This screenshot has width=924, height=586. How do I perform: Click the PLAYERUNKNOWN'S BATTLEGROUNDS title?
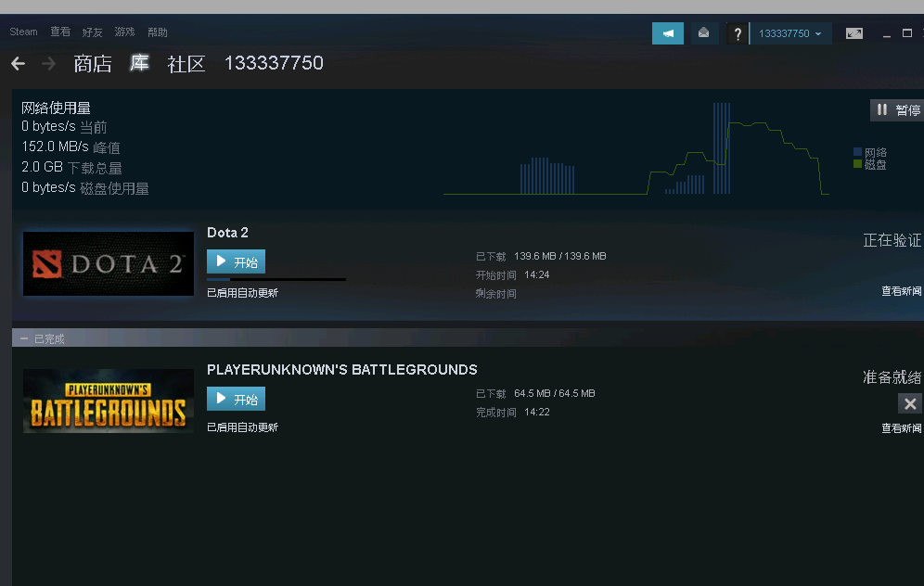pyautogui.click(x=341, y=370)
